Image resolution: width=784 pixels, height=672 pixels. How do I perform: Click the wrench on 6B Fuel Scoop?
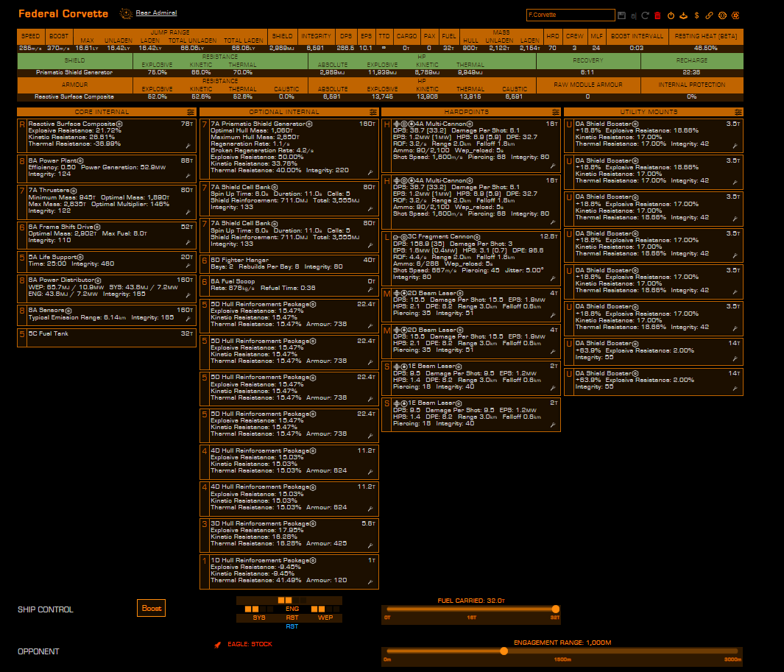tap(370, 289)
